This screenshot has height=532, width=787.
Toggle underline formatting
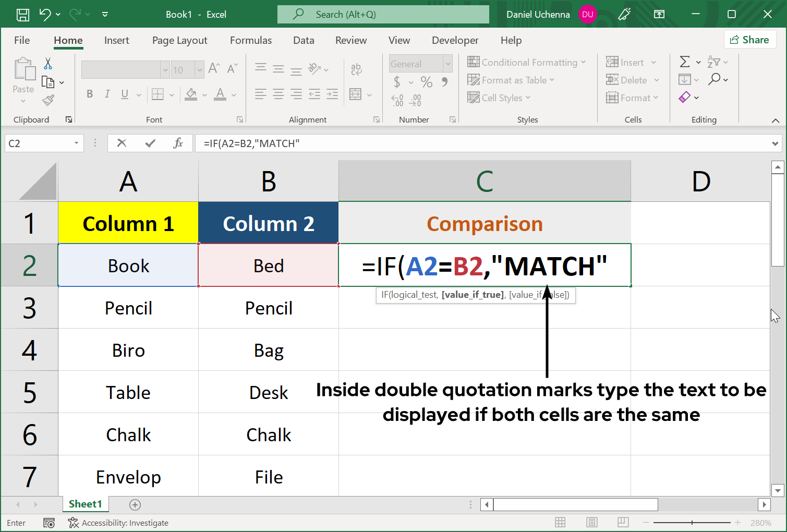(124, 94)
